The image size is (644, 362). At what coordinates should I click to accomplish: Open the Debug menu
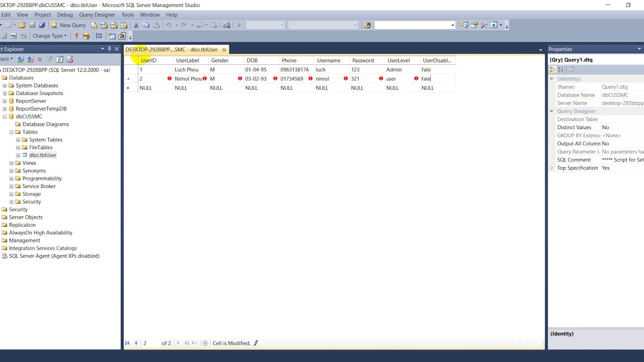pos(65,15)
